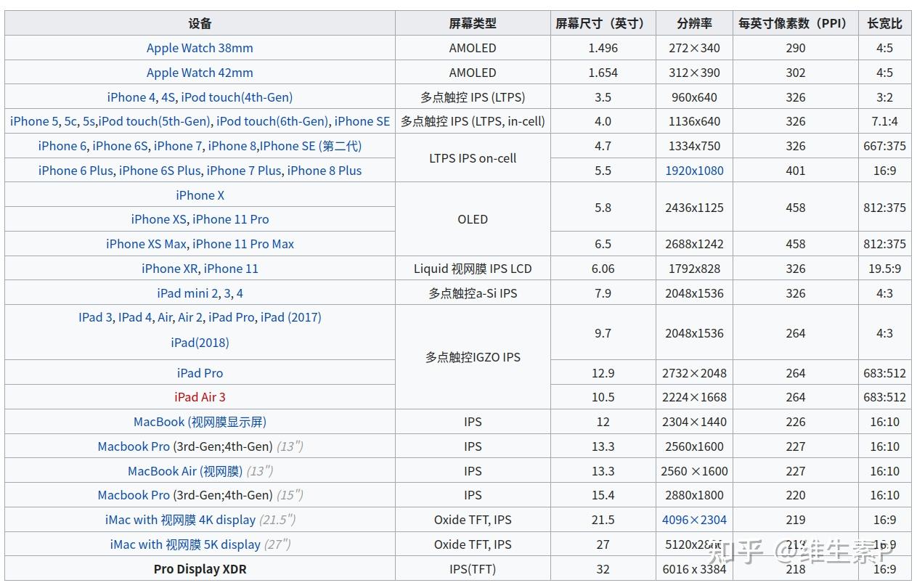Click the iPhone XS, iPhone 11 Pro link
The width and height of the screenshot is (917, 588).
200,219
